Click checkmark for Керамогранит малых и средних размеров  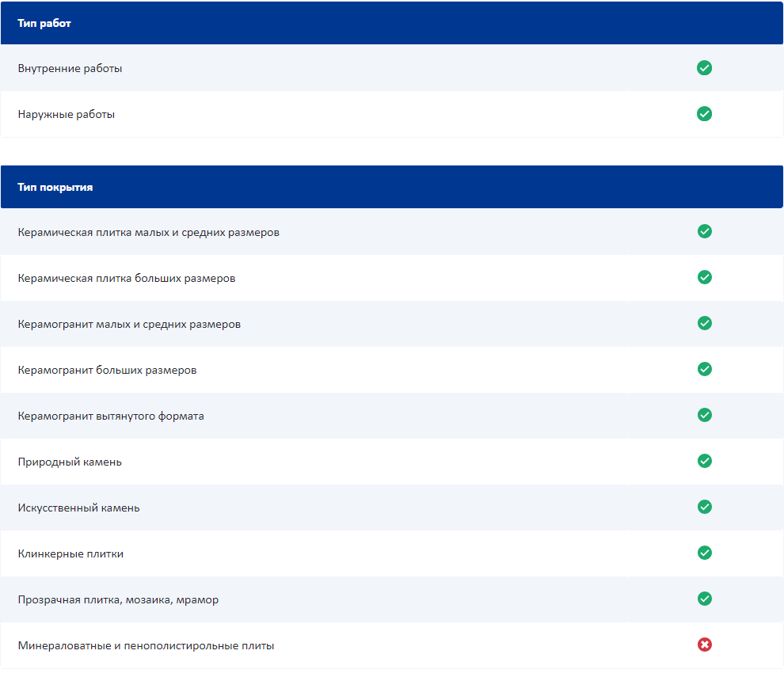pyautogui.click(x=704, y=323)
